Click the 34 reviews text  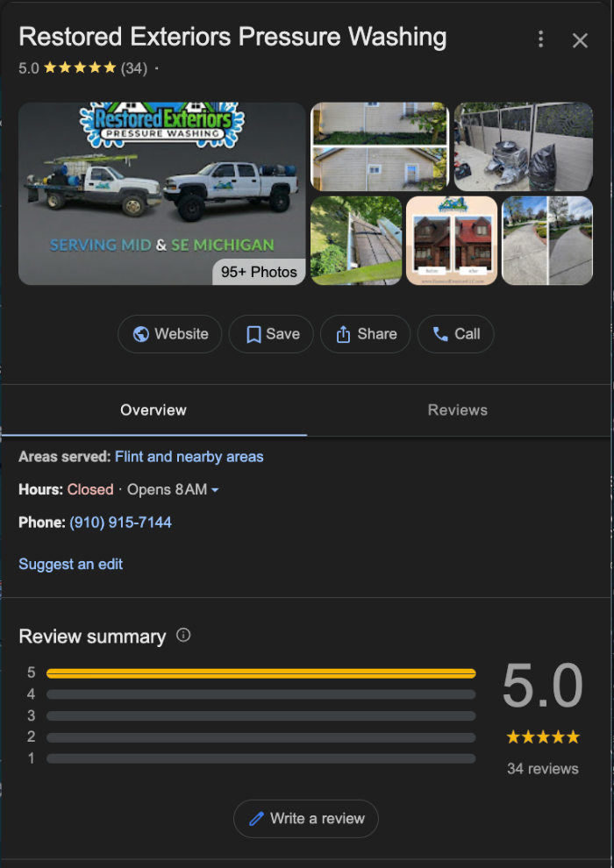[543, 769]
